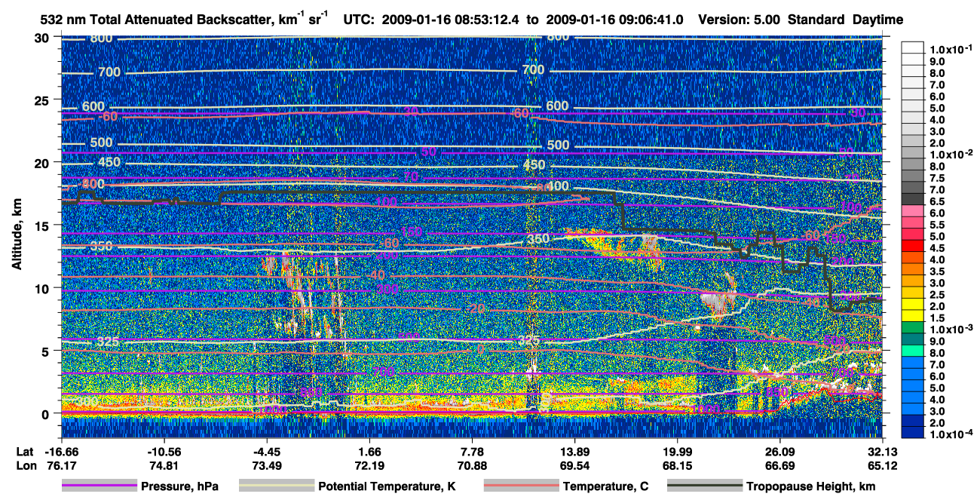Click the 'Daytime' label in the header
This screenshot has height=503, width=980.
click(x=878, y=20)
